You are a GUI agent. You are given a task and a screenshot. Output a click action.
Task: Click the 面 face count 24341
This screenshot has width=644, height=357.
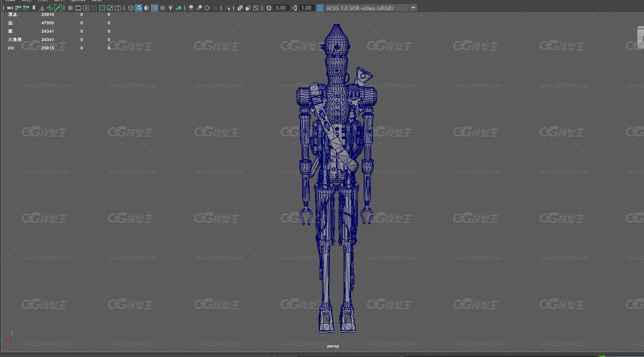pyautogui.click(x=48, y=31)
